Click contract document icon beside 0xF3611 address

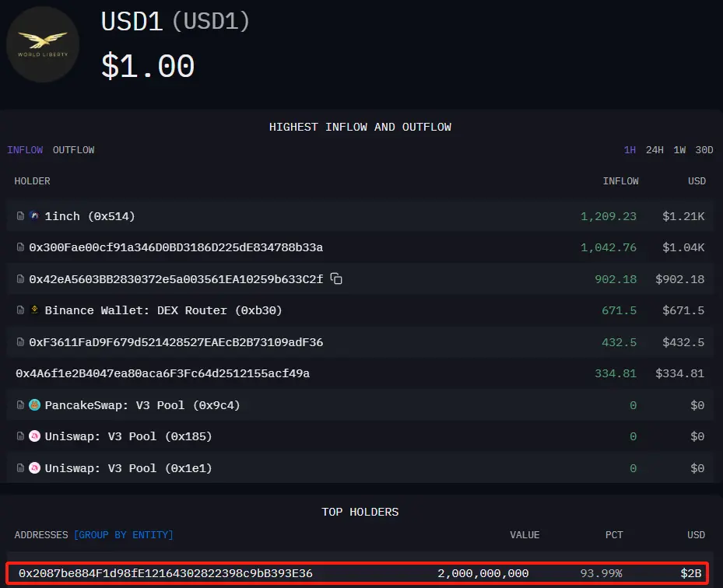pyautogui.click(x=21, y=342)
